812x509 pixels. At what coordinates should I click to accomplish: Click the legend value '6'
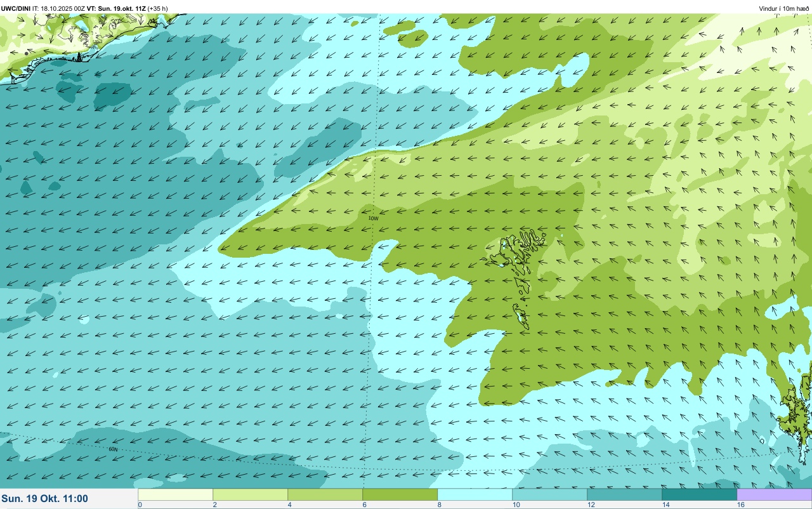pos(364,505)
